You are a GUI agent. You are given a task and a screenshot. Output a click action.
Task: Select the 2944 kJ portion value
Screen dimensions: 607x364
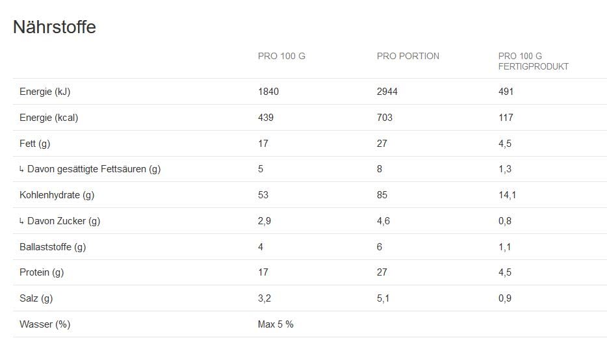tap(387, 92)
